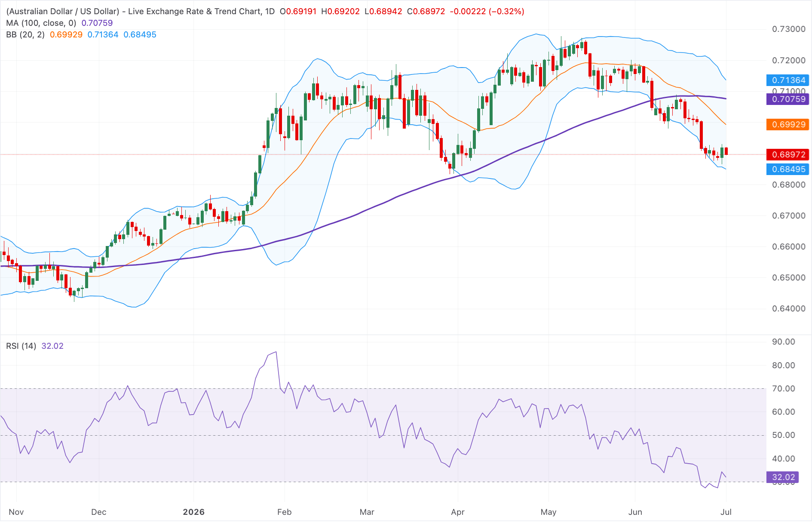
Task: Click the Mar label on time axis
Action: pyautogui.click(x=367, y=512)
